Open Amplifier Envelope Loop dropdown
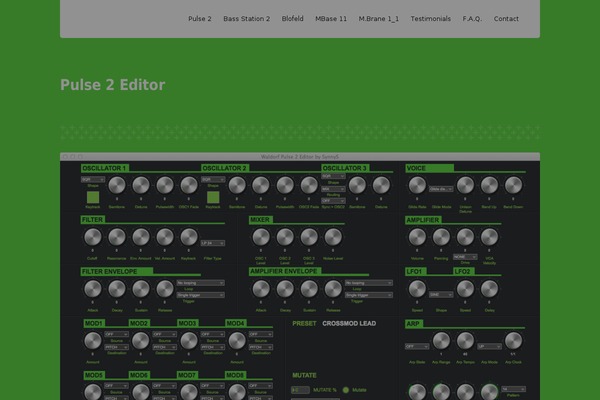The width and height of the screenshot is (600, 400). click(369, 283)
